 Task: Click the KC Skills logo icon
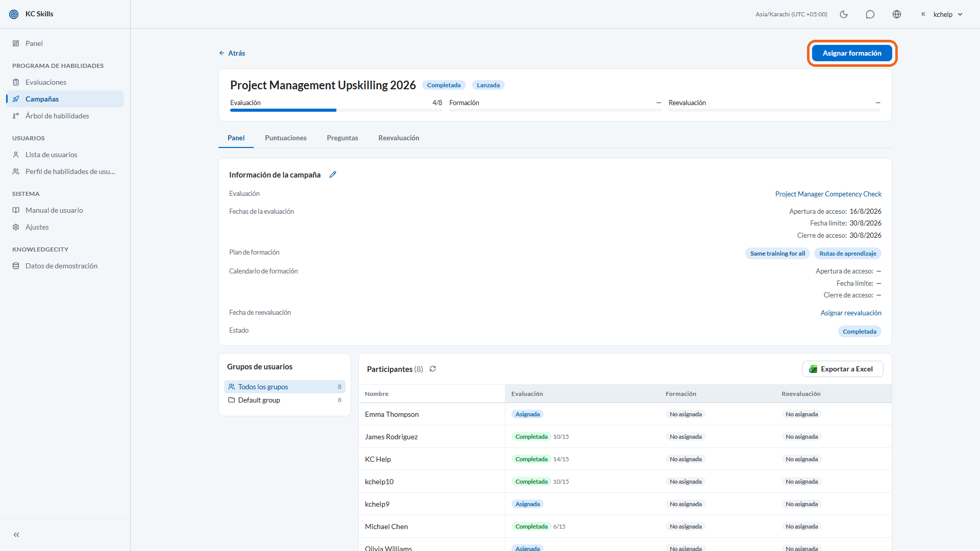(x=14, y=14)
